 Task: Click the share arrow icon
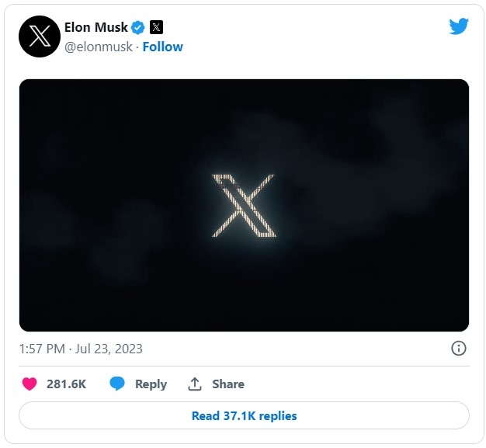tap(195, 384)
